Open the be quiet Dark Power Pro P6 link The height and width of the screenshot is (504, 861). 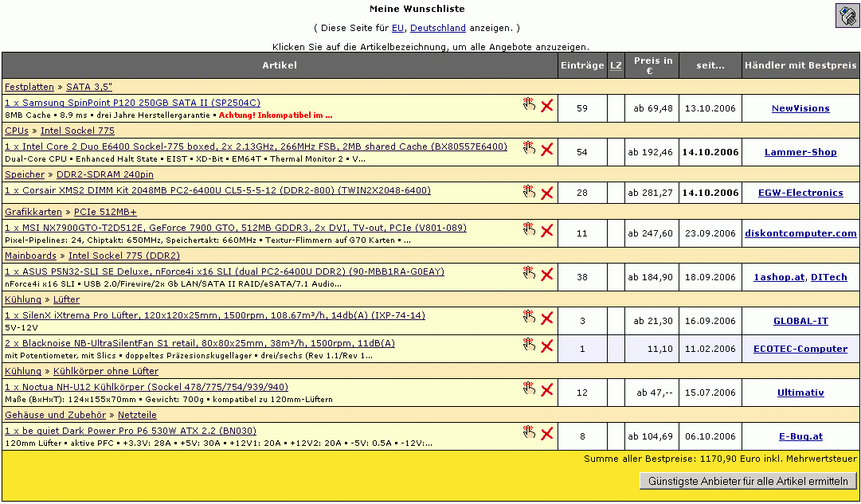131,431
